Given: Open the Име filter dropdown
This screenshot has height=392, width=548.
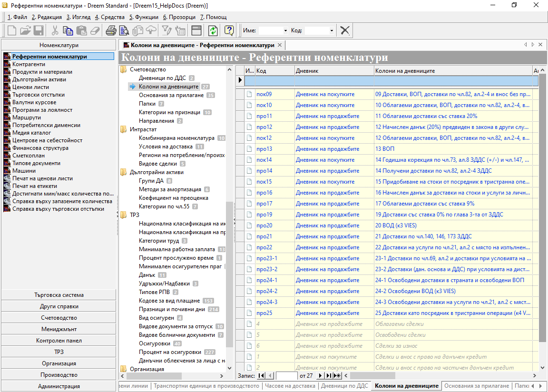Looking at the screenshot, I should [285, 31].
